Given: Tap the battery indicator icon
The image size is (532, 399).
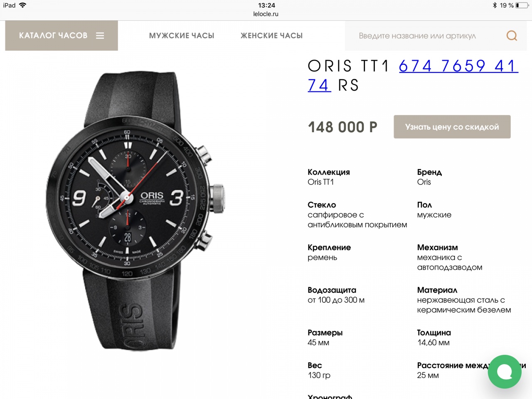Looking at the screenshot, I should click(x=522, y=5).
